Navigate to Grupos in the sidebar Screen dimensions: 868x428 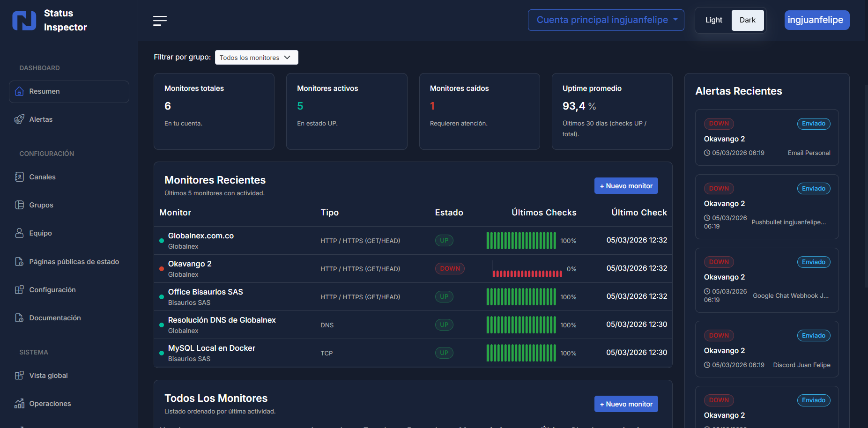click(x=69, y=205)
